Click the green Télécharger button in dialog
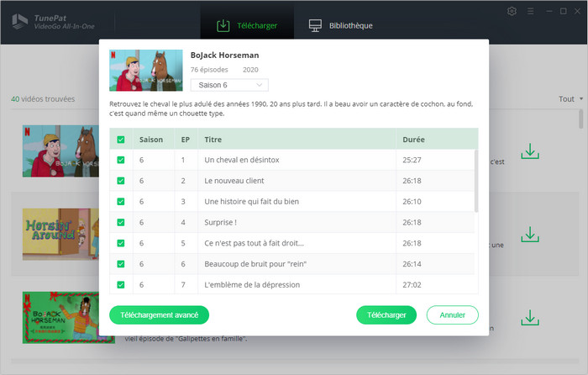The image size is (588, 375). 386,315
